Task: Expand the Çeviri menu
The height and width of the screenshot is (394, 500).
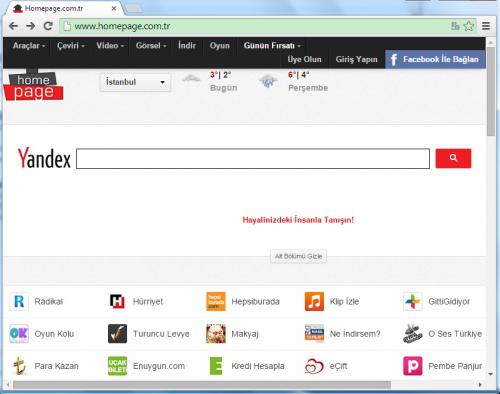Action: [x=71, y=46]
